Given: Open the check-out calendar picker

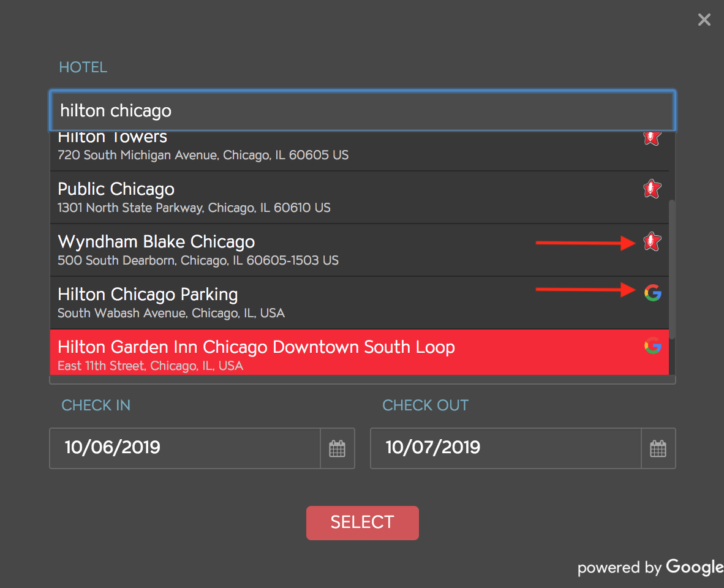Looking at the screenshot, I should click(658, 448).
